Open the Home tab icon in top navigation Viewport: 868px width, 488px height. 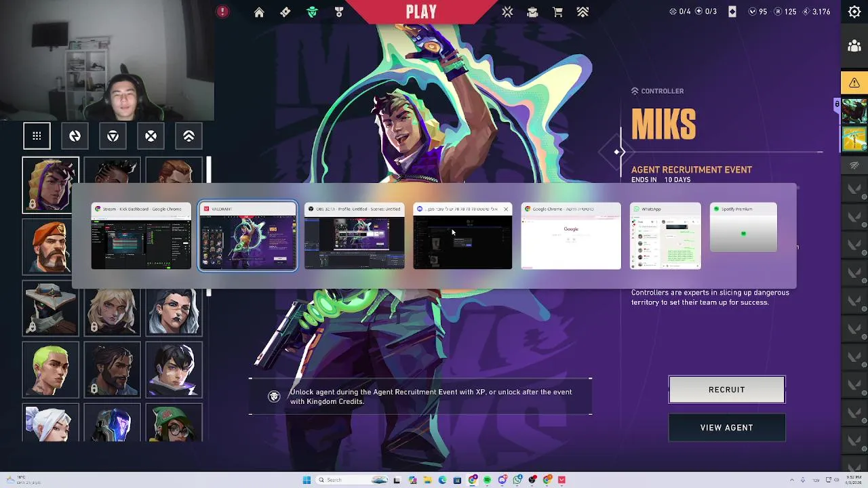coord(259,12)
